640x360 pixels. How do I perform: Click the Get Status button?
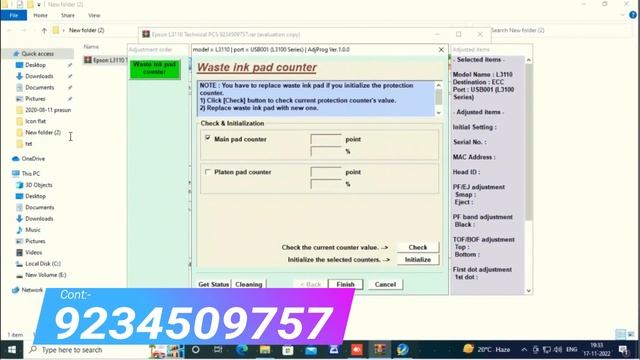pos(213,284)
